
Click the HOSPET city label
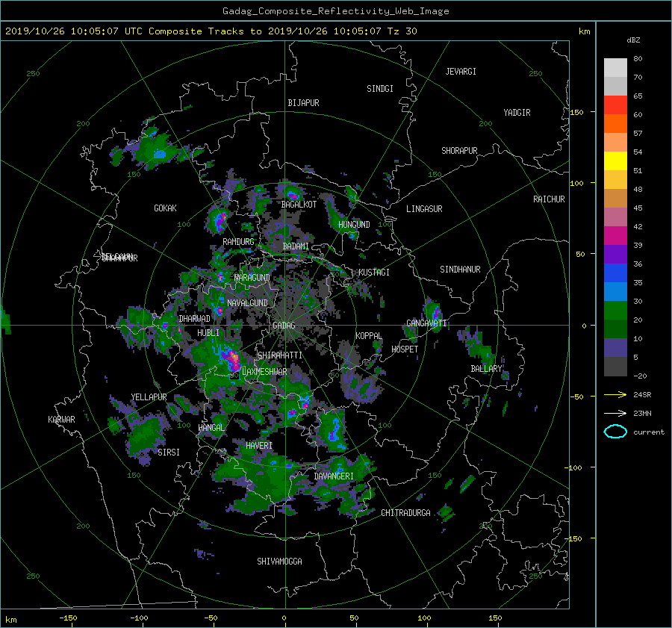click(405, 349)
